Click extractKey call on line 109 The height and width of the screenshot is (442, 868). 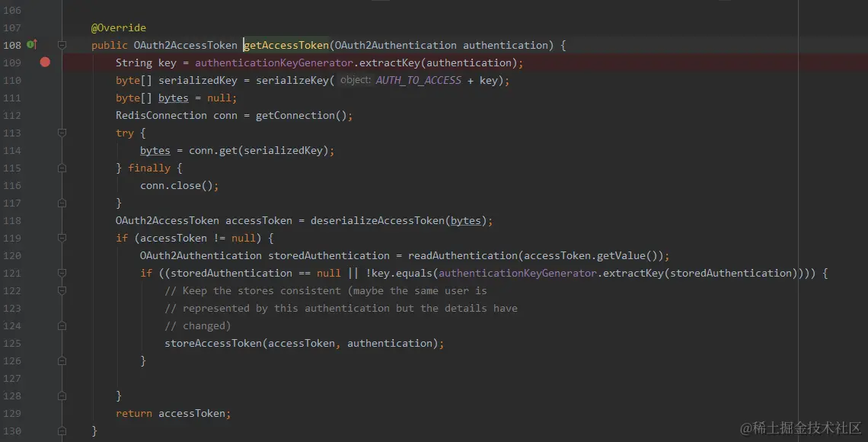pyautogui.click(x=390, y=62)
